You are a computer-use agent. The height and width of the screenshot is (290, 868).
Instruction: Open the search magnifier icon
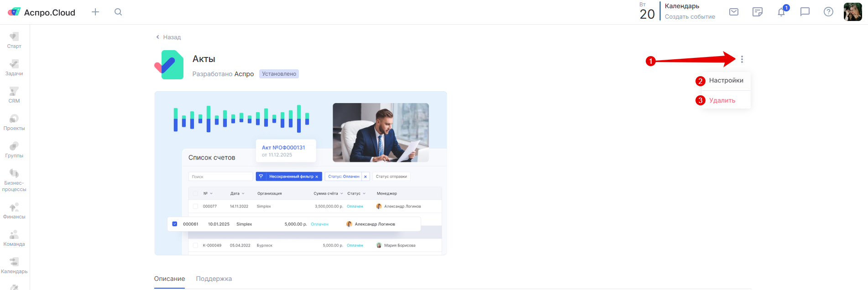click(118, 12)
